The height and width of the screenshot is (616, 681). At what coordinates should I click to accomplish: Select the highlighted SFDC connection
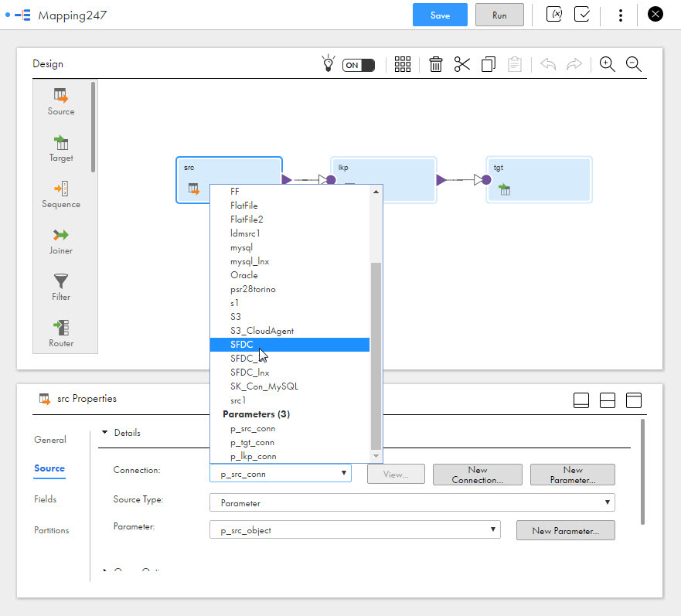290,345
